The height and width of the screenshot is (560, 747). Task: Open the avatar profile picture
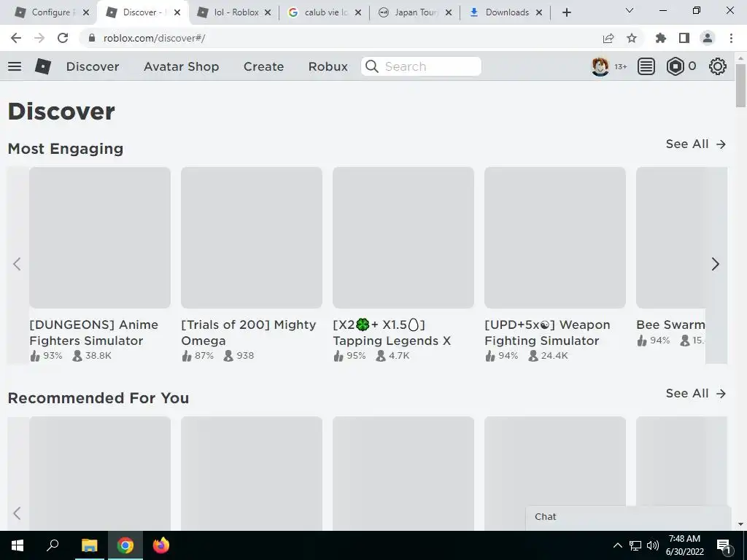[600, 66]
